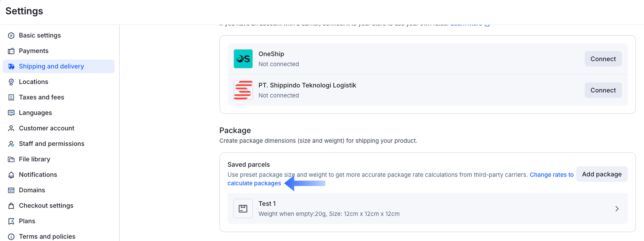This screenshot has width=644, height=241.
Task: Click the OneShip carrier logo
Action: click(x=243, y=59)
